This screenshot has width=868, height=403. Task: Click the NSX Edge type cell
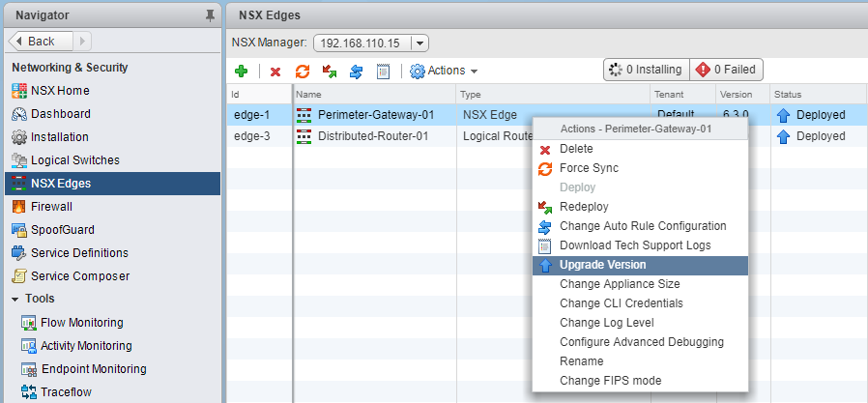[490, 115]
